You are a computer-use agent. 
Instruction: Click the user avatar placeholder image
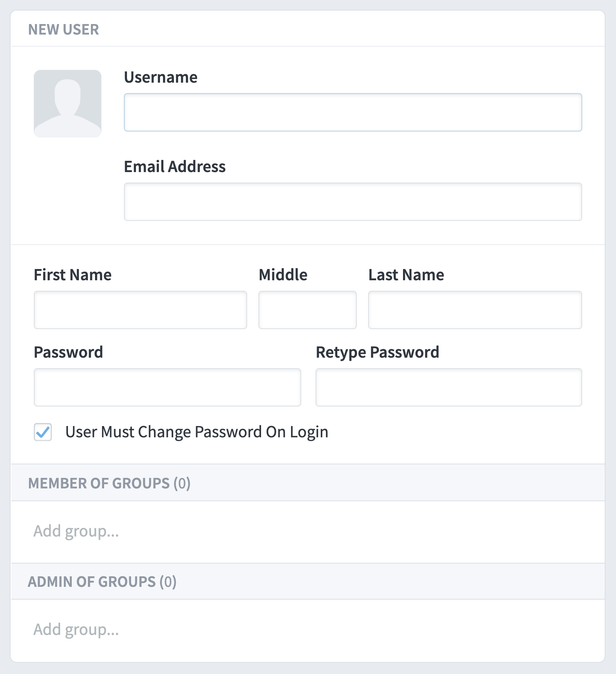(68, 103)
